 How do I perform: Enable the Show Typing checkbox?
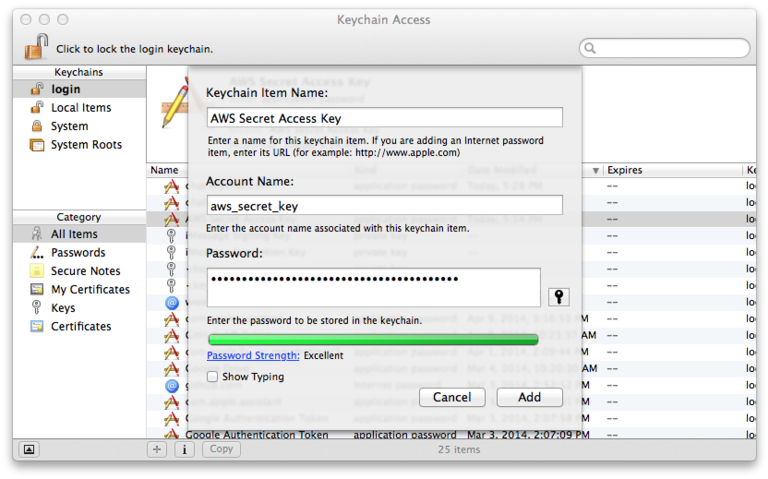coord(212,377)
